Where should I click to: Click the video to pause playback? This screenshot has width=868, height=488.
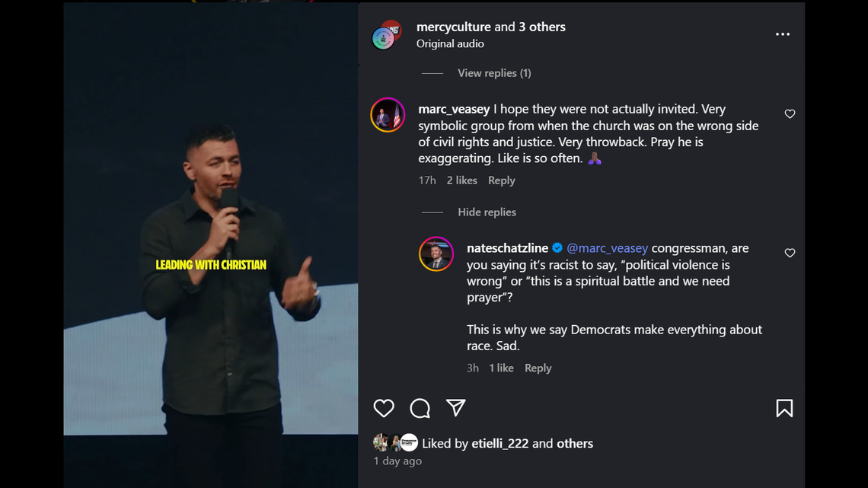(x=211, y=244)
